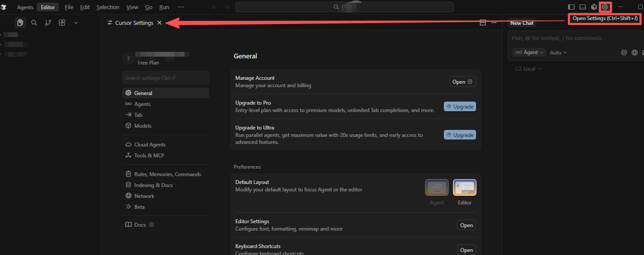Open the Edit menu
The height and width of the screenshot is (255, 644).
click(x=85, y=7)
